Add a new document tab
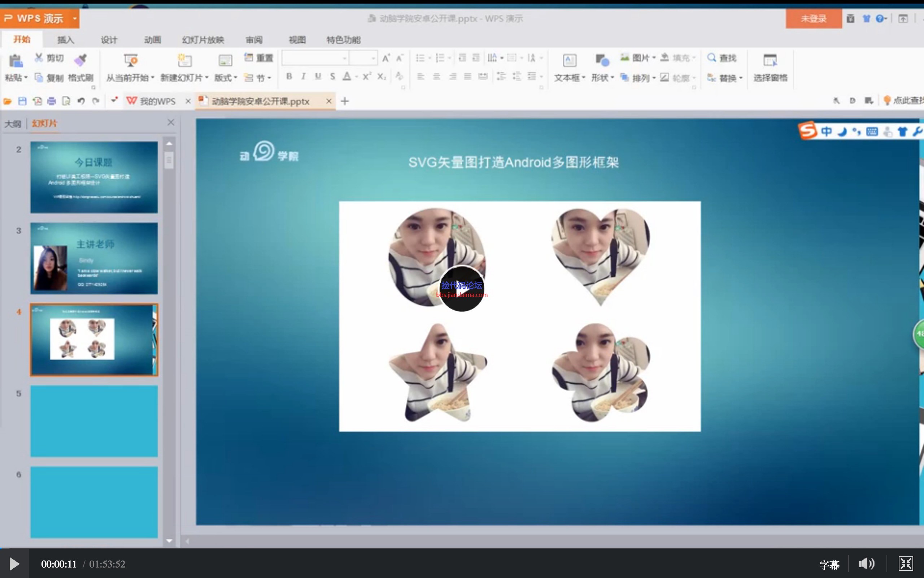924x578 pixels. [345, 101]
